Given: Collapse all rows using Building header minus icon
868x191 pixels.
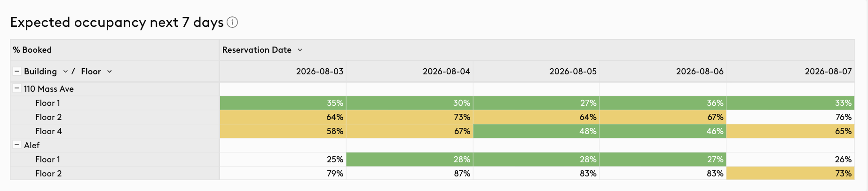Looking at the screenshot, I should tap(16, 72).
